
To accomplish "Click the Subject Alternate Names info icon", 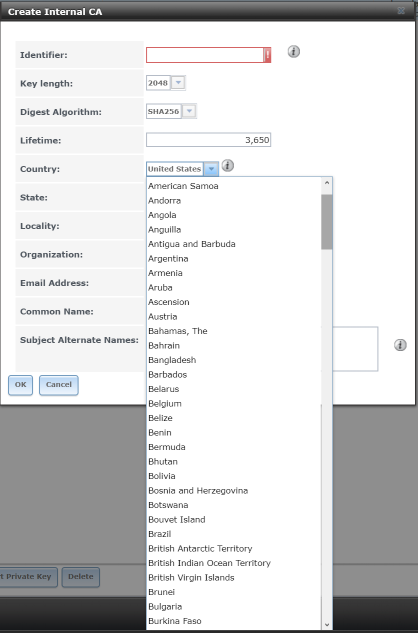I will click(x=400, y=345).
